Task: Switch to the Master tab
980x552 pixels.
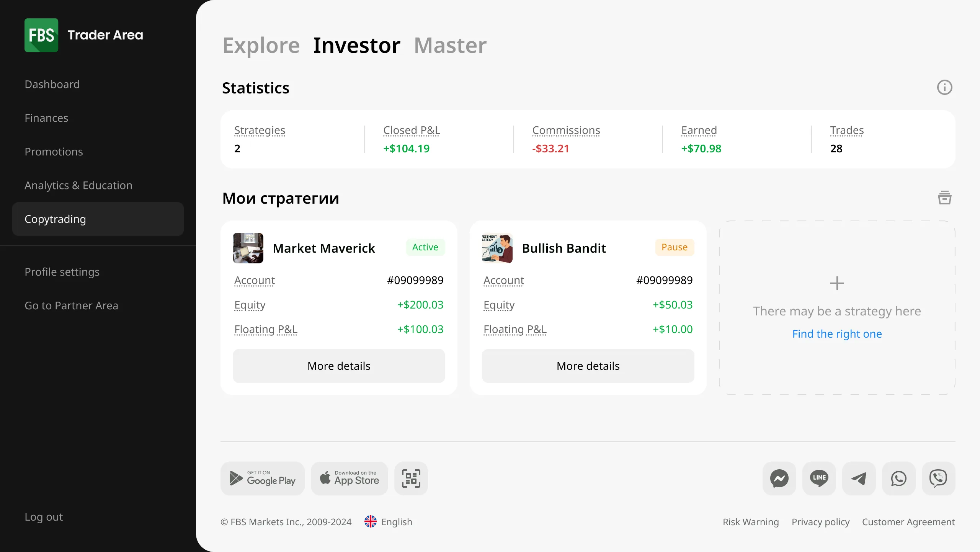Action: pos(450,46)
